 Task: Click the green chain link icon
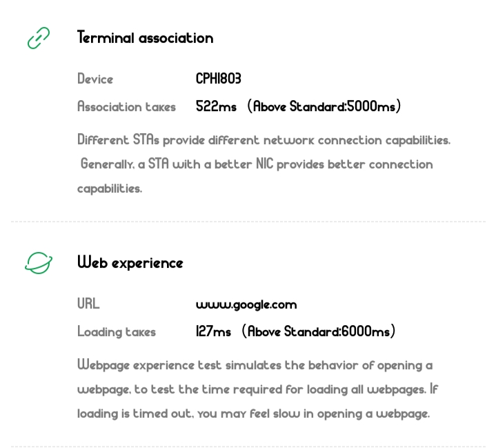(x=39, y=38)
